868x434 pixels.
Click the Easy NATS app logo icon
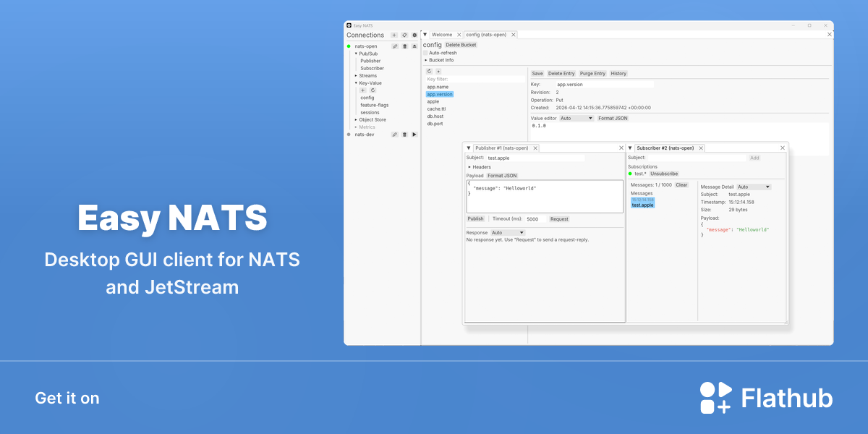[349, 25]
